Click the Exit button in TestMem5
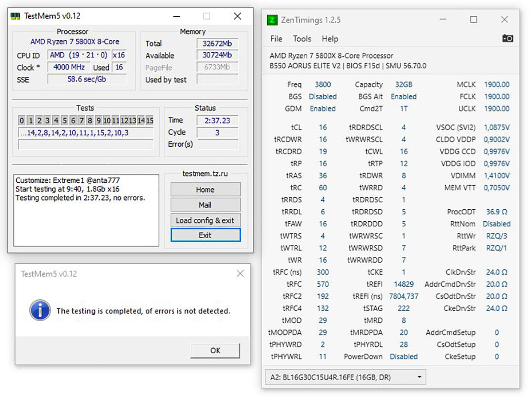532x398 pixels. pos(205,235)
